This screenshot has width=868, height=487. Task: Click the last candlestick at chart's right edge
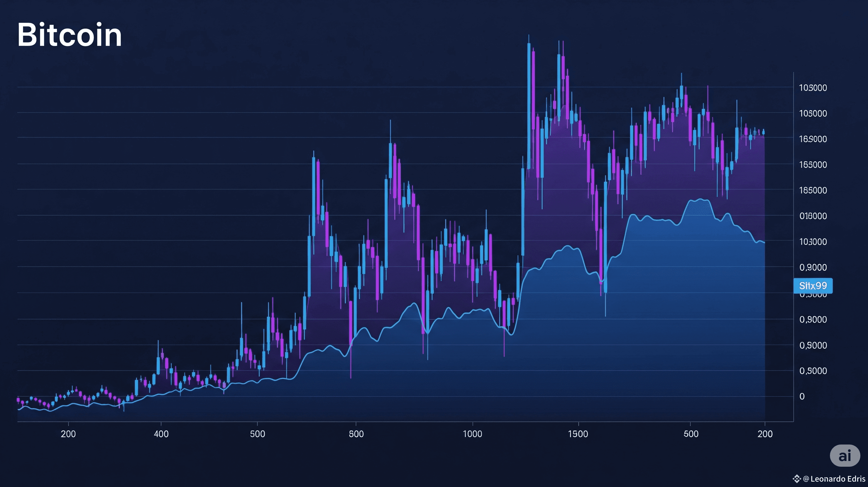[763, 132]
